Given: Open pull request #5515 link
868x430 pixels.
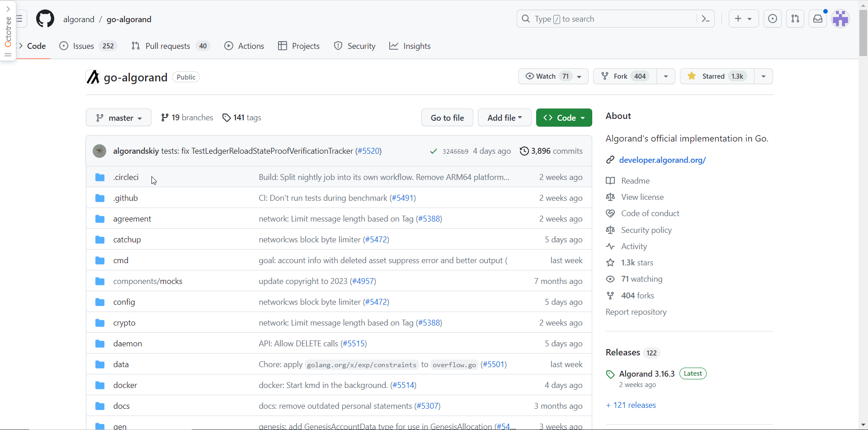Looking at the screenshot, I should coord(354,343).
